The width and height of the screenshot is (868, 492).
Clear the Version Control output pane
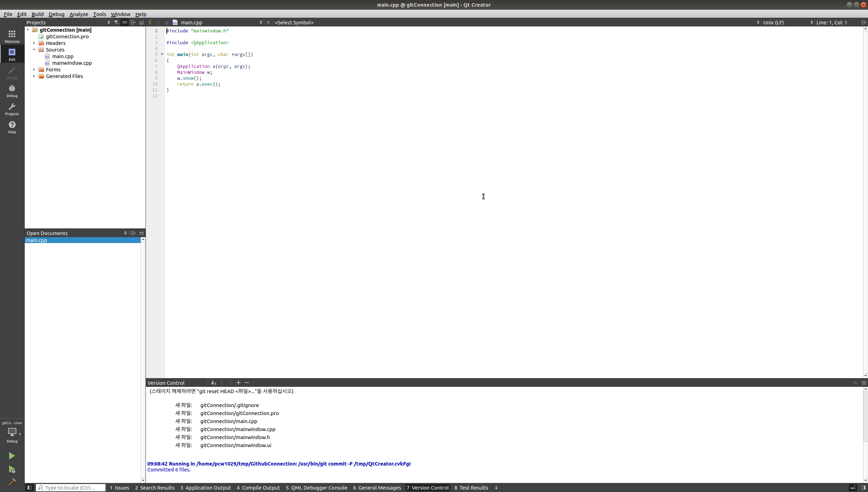coord(213,383)
